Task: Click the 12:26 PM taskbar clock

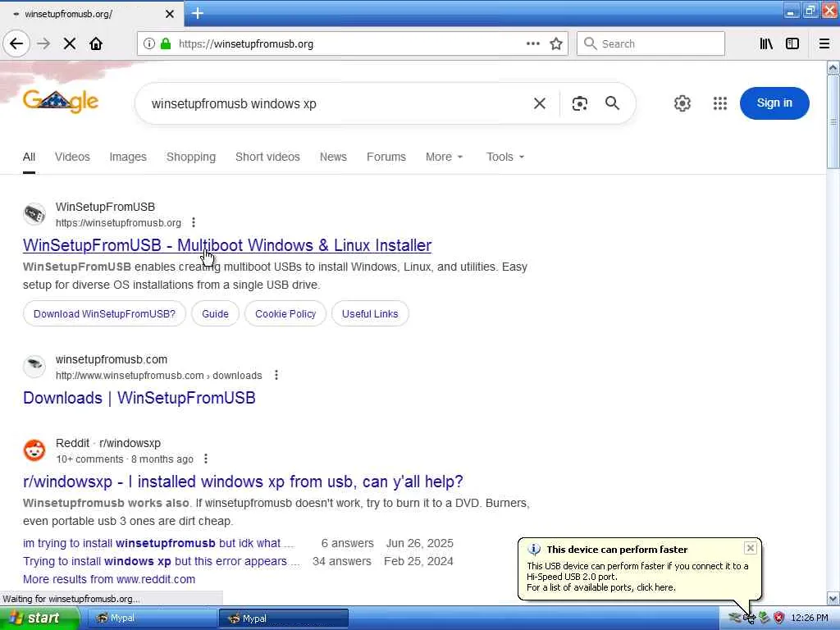Action: 810,619
